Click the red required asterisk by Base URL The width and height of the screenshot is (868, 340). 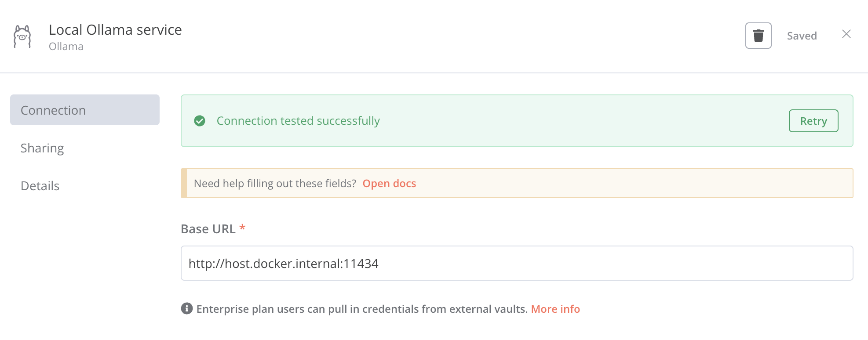coord(242,228)
